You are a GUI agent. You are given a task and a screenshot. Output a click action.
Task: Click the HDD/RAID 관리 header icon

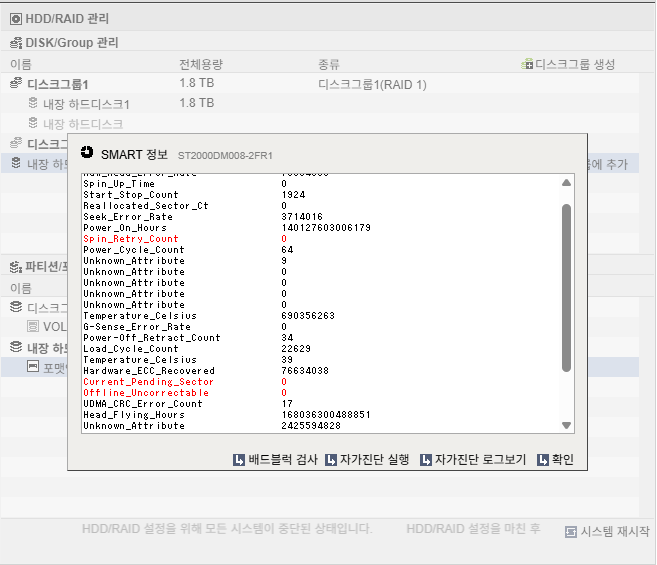(16, 19)
